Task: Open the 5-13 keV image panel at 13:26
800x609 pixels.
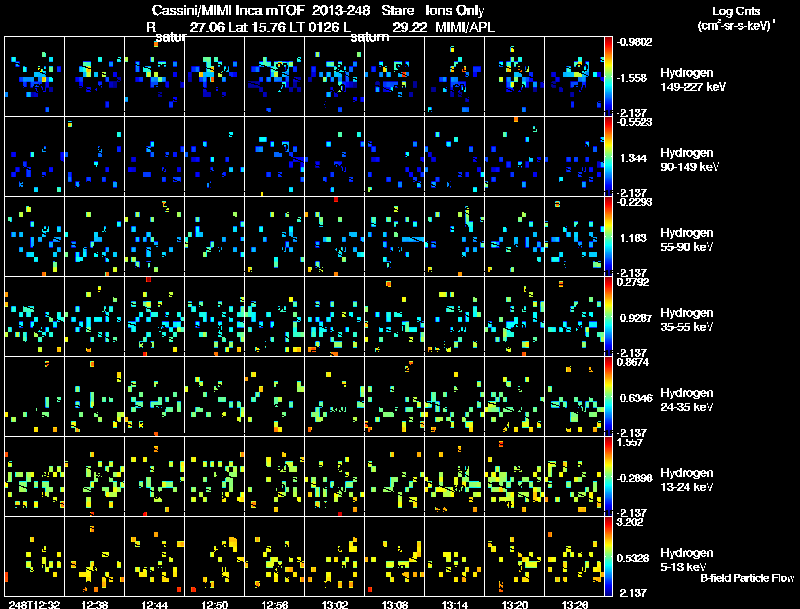Action: [575, 555]
